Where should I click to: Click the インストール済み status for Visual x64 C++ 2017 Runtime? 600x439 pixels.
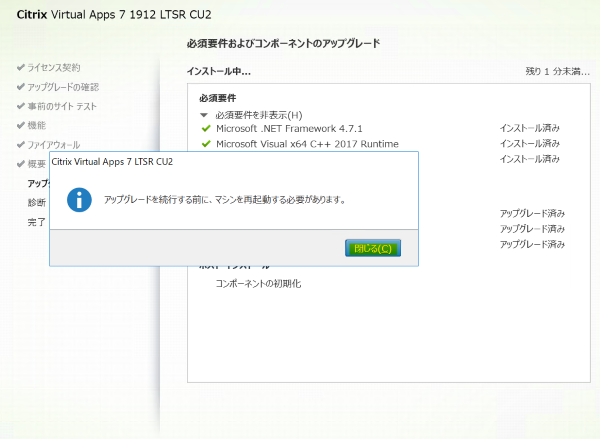point(530,144)
